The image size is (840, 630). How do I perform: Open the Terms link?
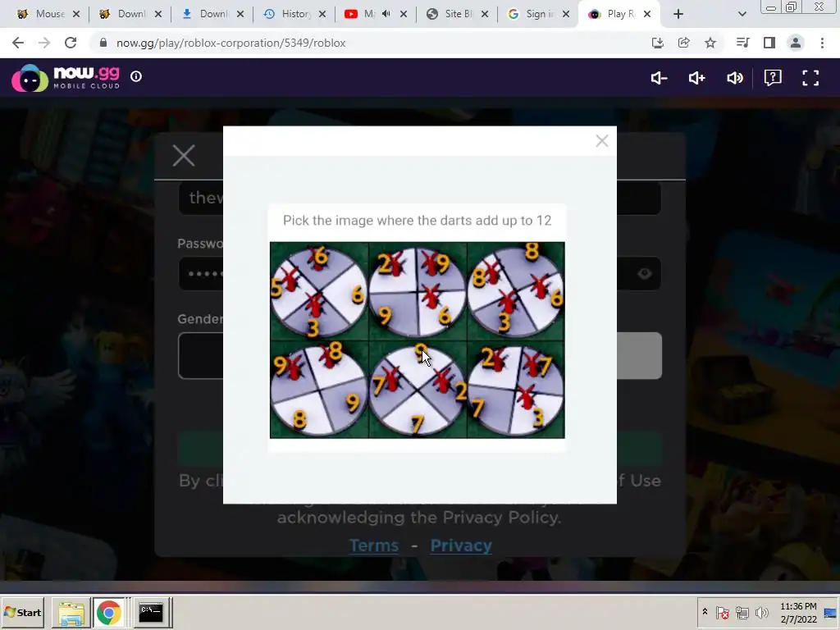coord(374,546)
